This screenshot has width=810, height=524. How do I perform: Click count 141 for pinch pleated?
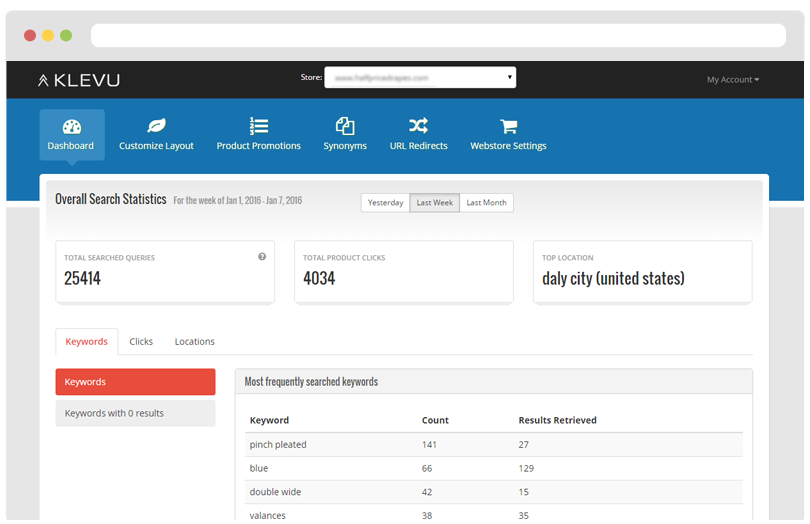pyautogui.click(x=429, y=444)
